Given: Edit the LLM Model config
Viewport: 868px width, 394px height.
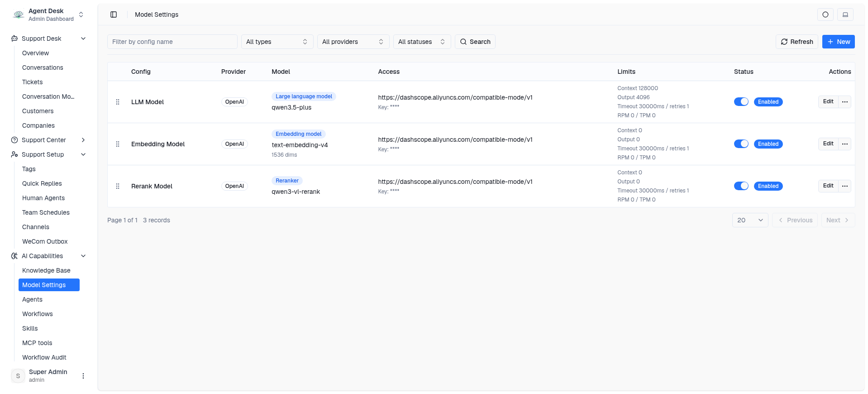Looking at the screenshot, I should [x=828, y=102].
